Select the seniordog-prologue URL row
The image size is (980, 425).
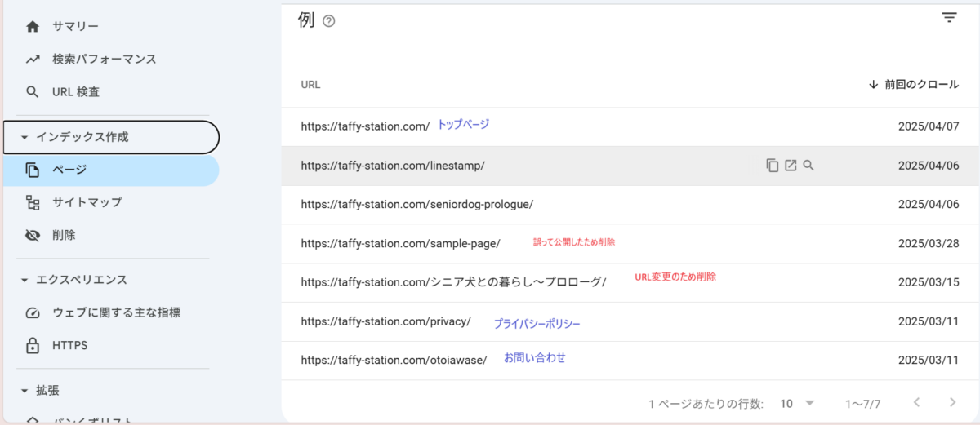tap(416, 205)
